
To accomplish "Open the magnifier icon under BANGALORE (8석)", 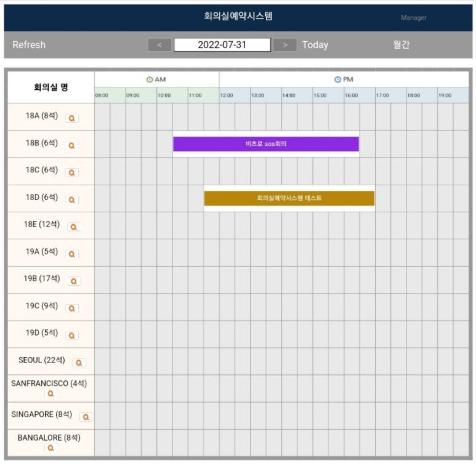I will pos(50,448).
